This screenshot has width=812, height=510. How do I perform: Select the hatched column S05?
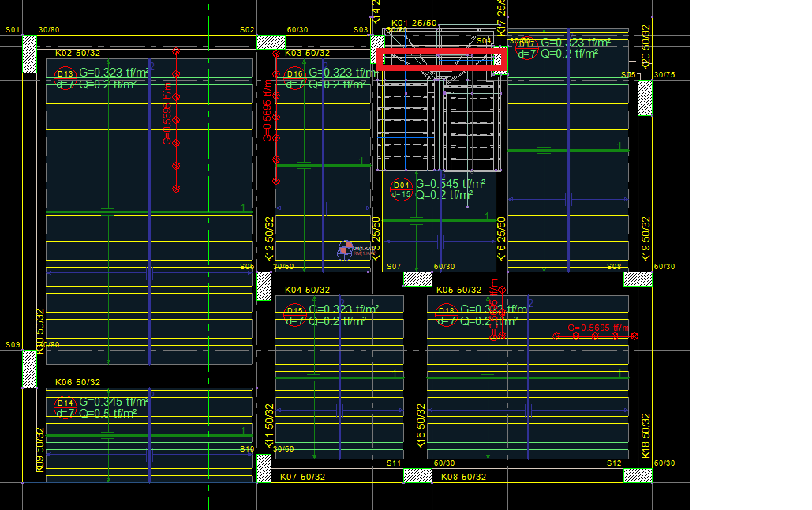(x=645, y=97)
